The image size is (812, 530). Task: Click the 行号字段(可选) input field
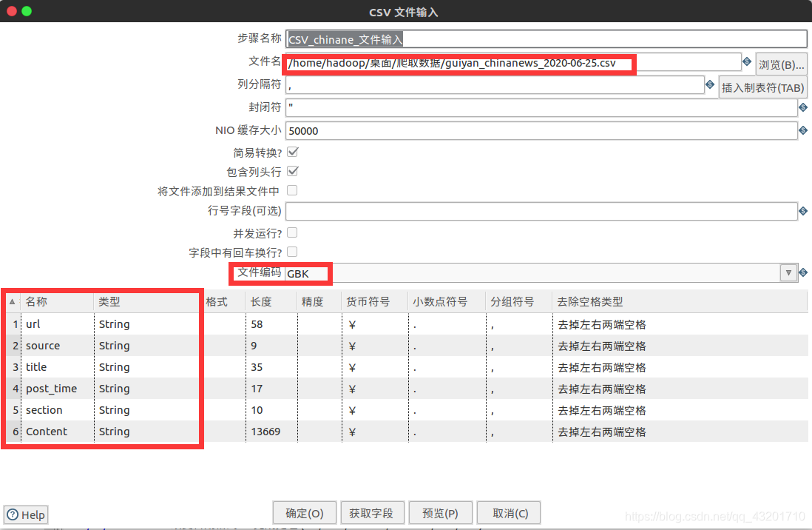(541, 211)
